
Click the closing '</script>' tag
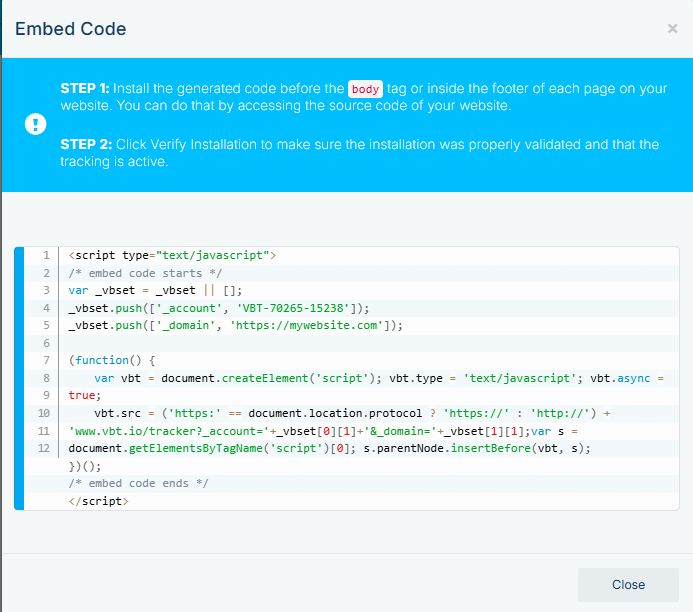coord(99,501)
